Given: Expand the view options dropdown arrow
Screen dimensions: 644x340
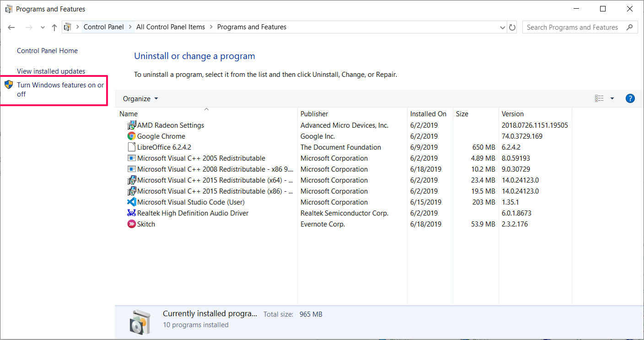Looking at the screenshot, I should [612, 98].
